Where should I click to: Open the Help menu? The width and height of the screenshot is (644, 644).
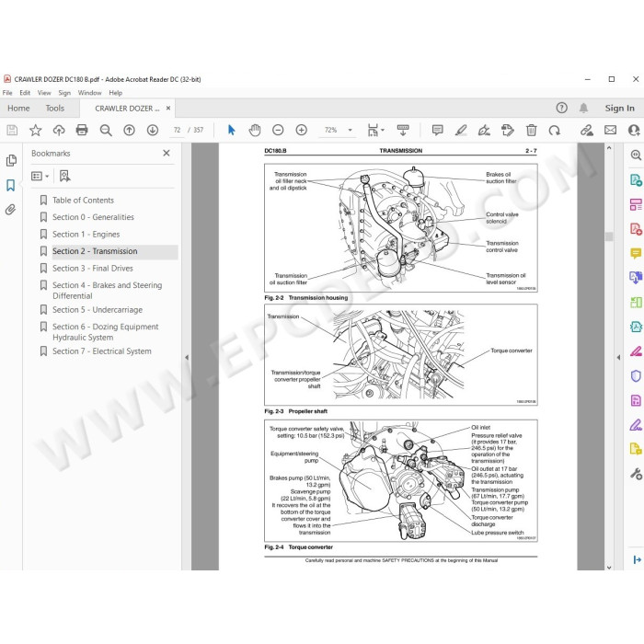point(115,93)
